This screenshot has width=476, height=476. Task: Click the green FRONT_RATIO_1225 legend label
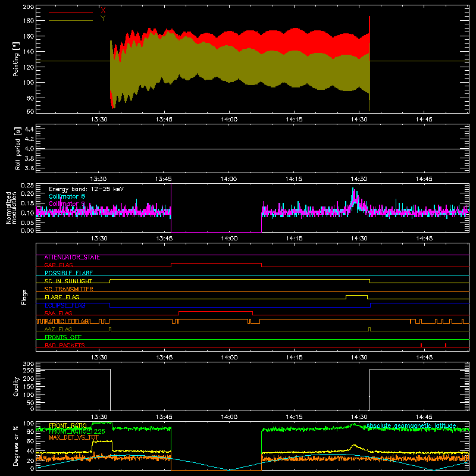(77, 431)
